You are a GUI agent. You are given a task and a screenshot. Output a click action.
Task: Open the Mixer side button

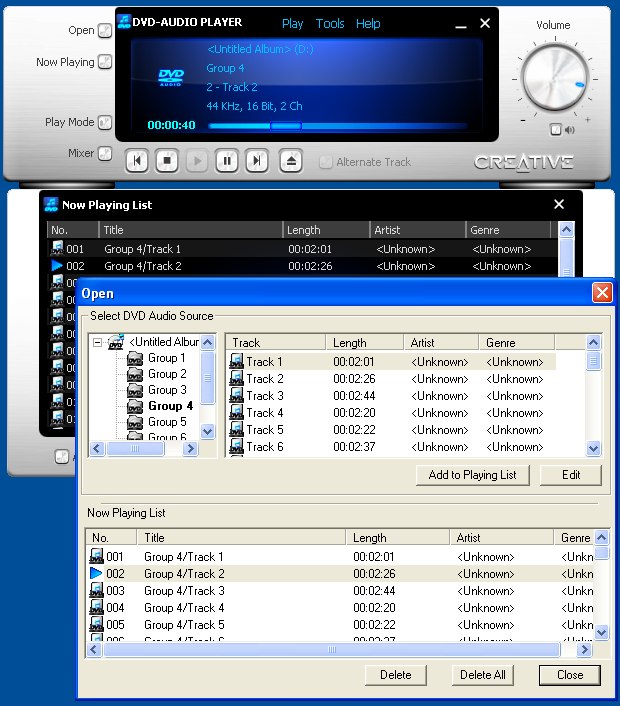coord(105,153)
